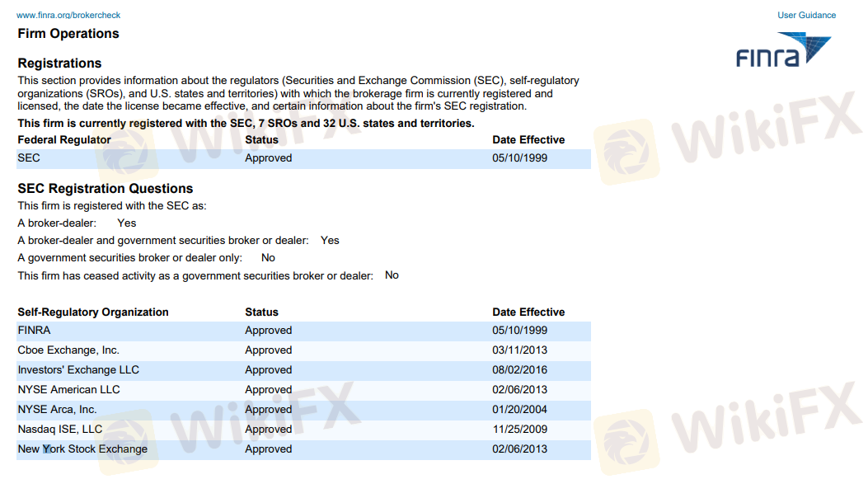This screenshot has width=868, height=498.
Task: Click the SEC federal regulator cell
Action: tap(29, 157)
